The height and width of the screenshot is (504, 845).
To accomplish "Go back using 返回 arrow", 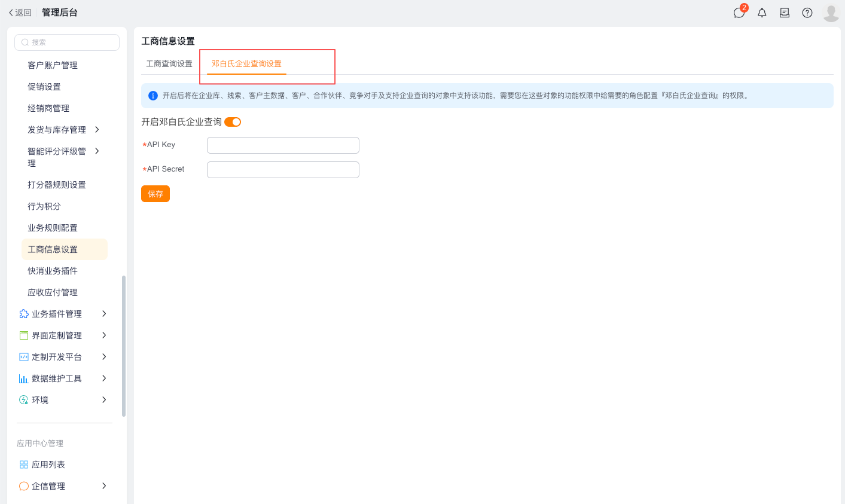I will [20, 13].
